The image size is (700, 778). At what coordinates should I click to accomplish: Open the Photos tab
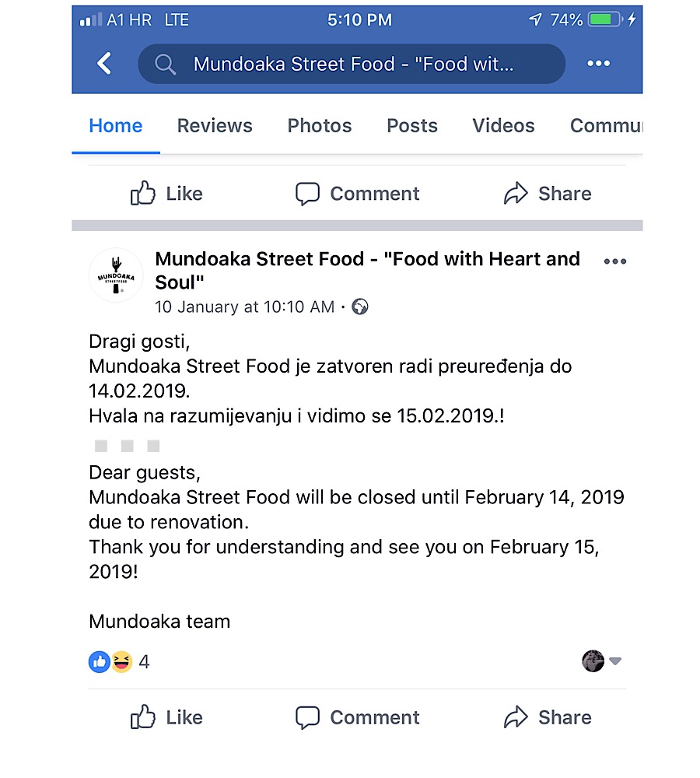(x=319, y=126)
